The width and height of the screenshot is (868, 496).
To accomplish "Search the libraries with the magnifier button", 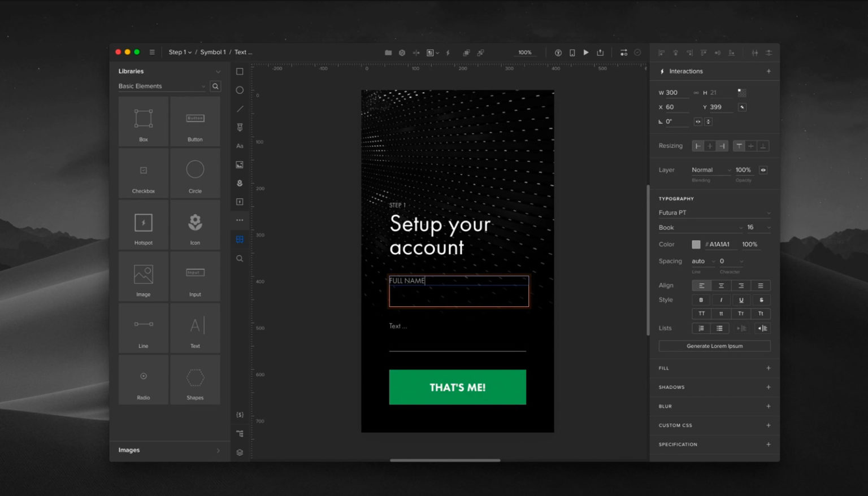I will [215, 86].
